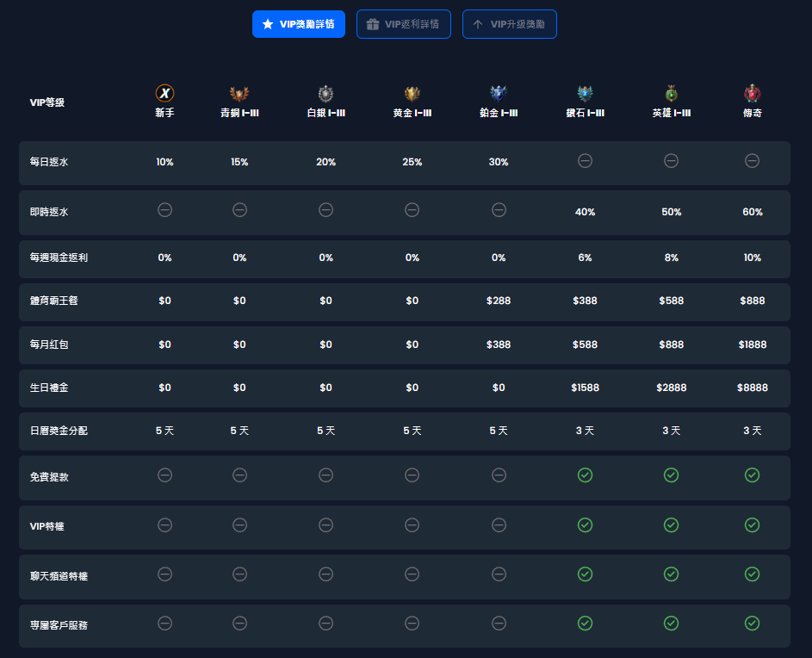The image size is (812, 658).
Task: Open the VIP升级獎勵 tab
Action: [509, 24]
